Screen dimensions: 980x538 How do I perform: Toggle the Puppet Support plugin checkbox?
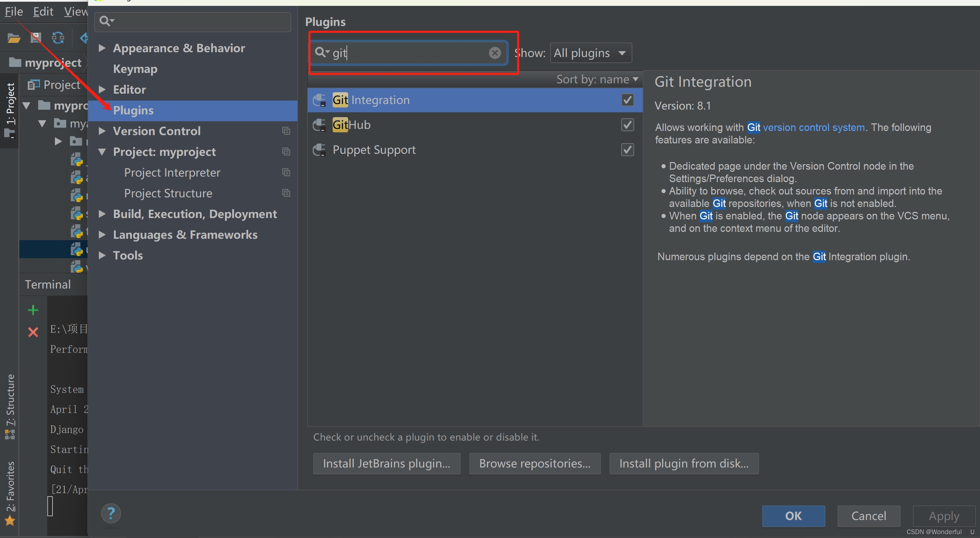coord(627,150)
